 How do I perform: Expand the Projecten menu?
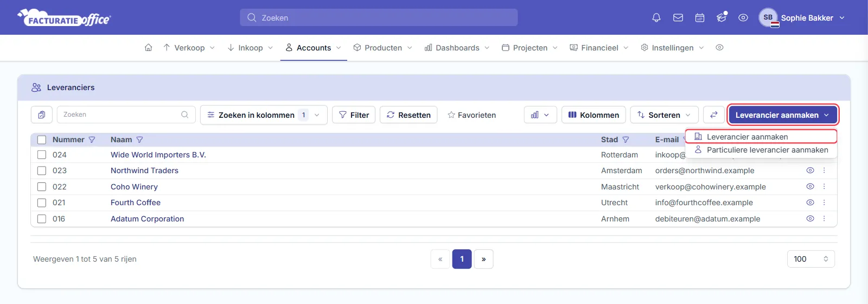(529, 48)
